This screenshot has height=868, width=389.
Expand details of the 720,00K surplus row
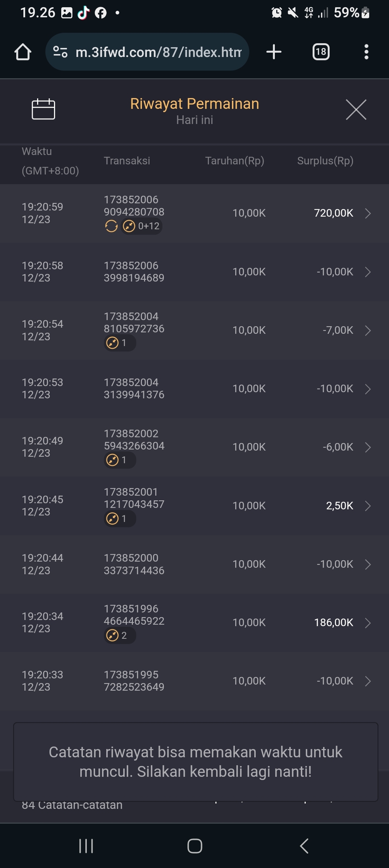368,213
